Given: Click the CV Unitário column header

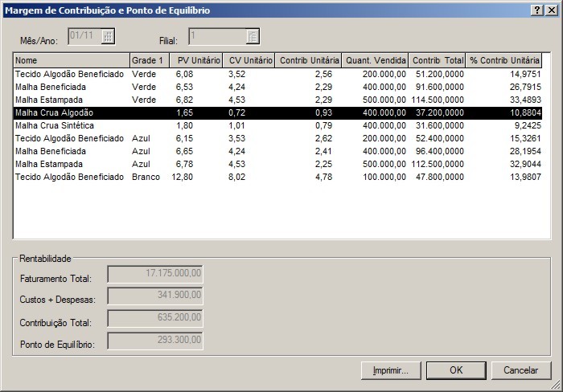Looking at the screenshot, I should pyautogui.click(x=249, y=61).
